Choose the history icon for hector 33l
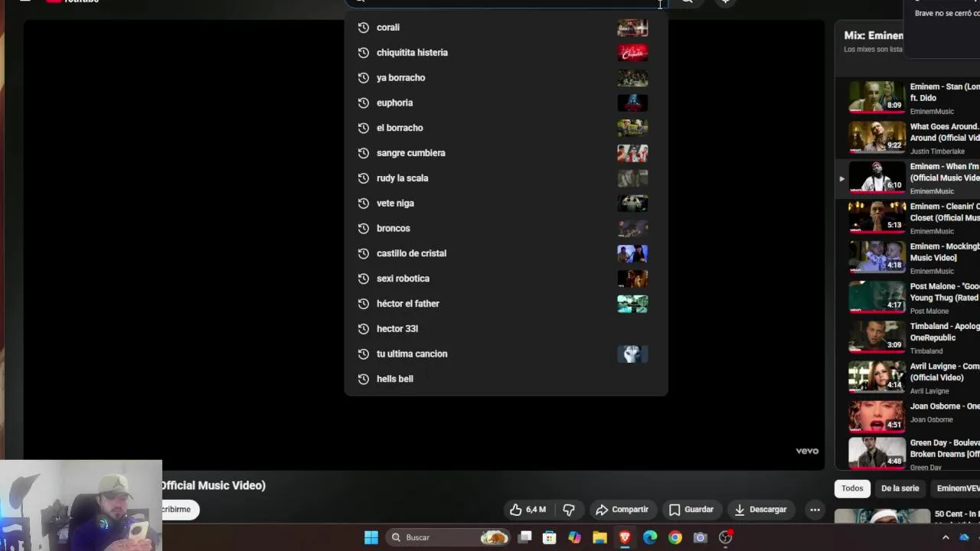 click(364, 329)
